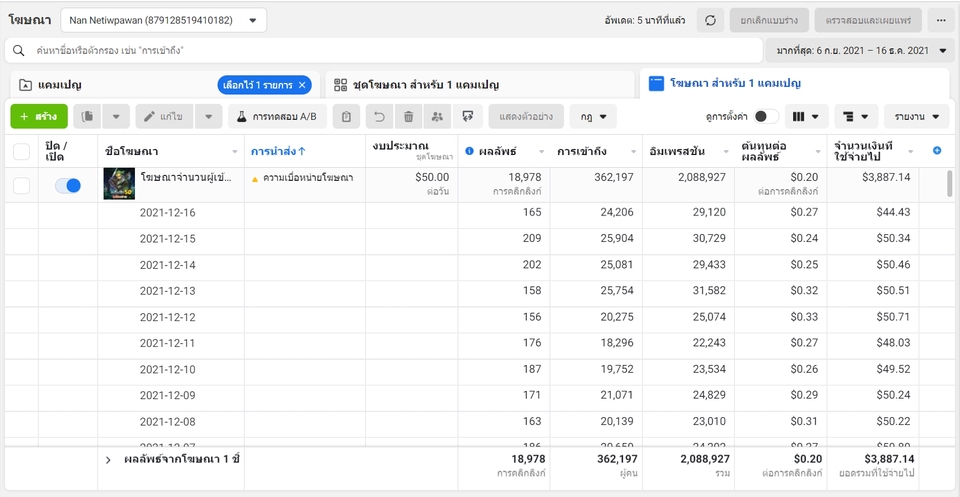Click the 25,904 reach value
The image size is (960, 497).
pyautogui.click(x=617, y=239)
